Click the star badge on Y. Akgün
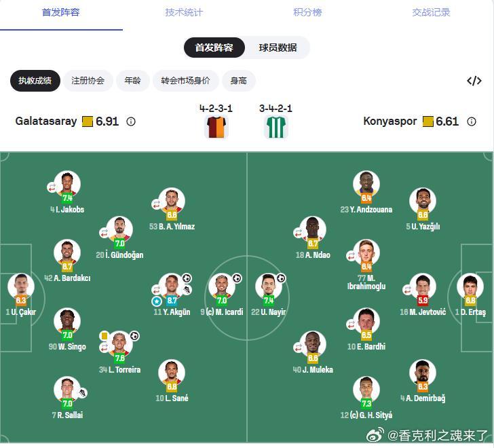494x448 pixels. tap(157, 301)
